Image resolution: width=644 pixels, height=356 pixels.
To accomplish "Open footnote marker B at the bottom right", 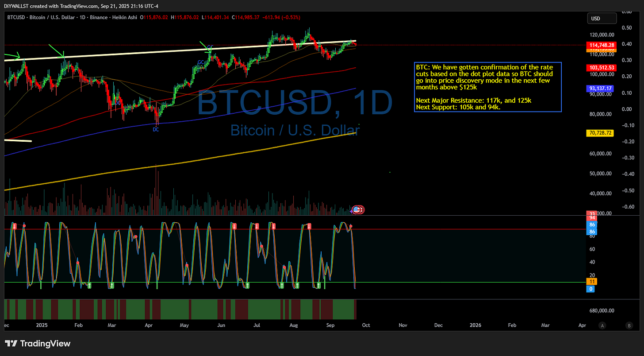I will (629, 325).
